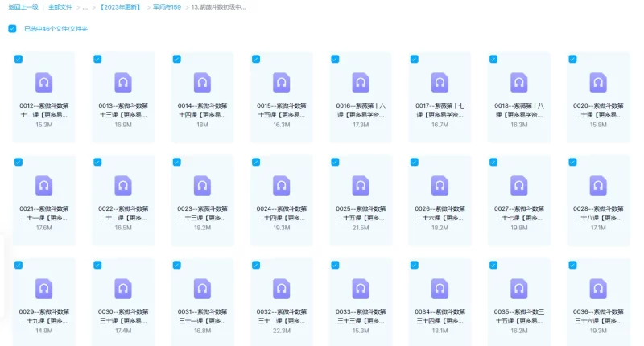This screenshot has height=346, width=644.
Task: Open the 0036 audio file icon
Action: pyautogui.click(x=598, y=288)
